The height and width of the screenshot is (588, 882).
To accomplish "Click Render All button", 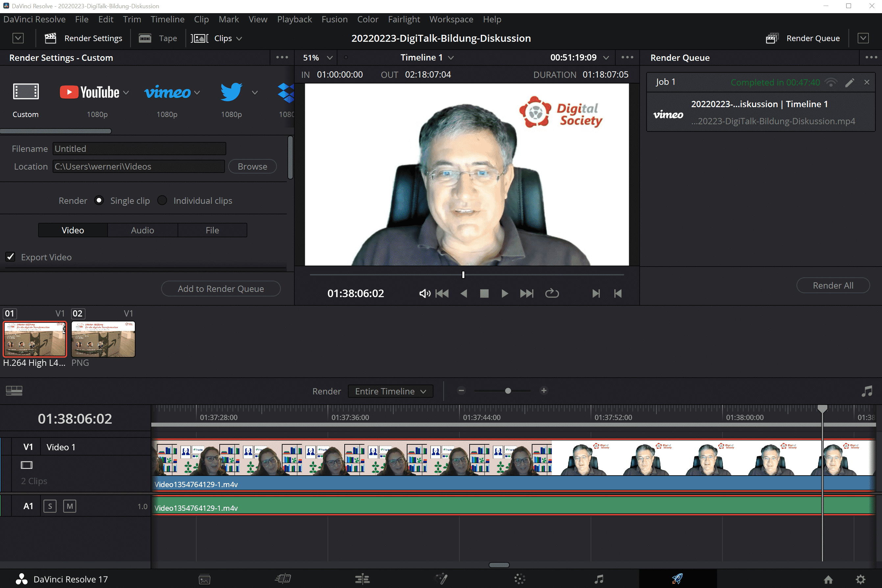I will [833, 286].
